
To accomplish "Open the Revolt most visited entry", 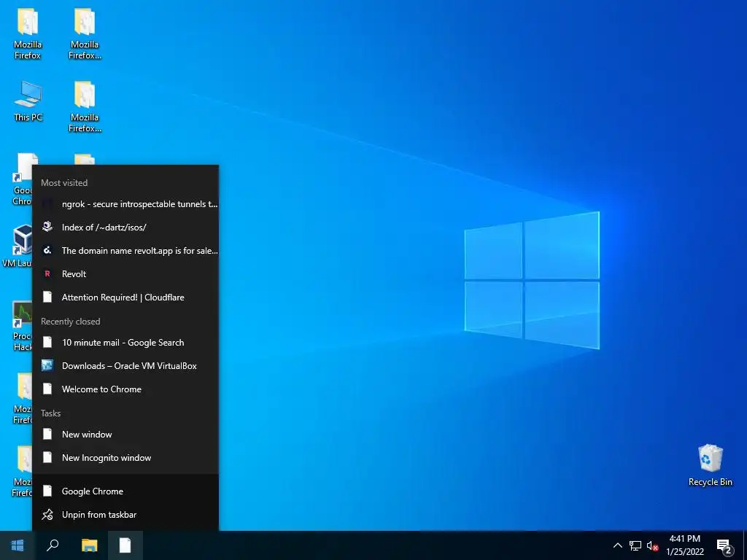I will point(125,274).
